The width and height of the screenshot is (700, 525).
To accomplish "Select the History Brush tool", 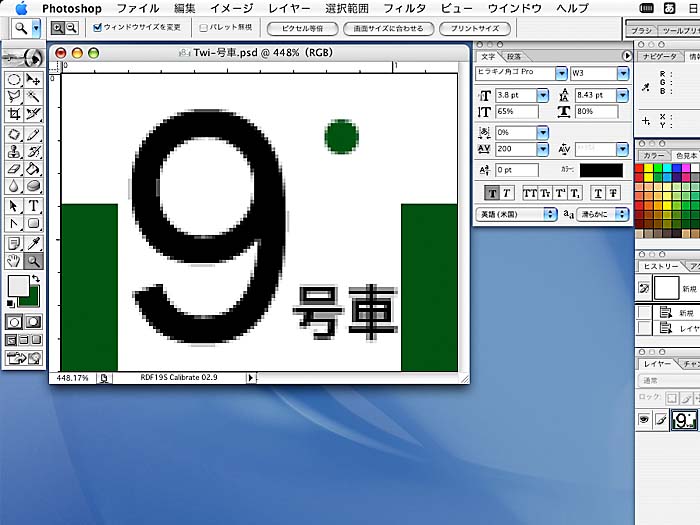I will coord(33,151).
